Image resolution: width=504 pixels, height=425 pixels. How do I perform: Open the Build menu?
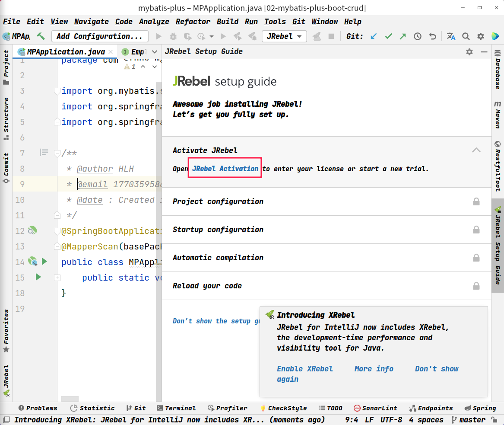[228, 22]
